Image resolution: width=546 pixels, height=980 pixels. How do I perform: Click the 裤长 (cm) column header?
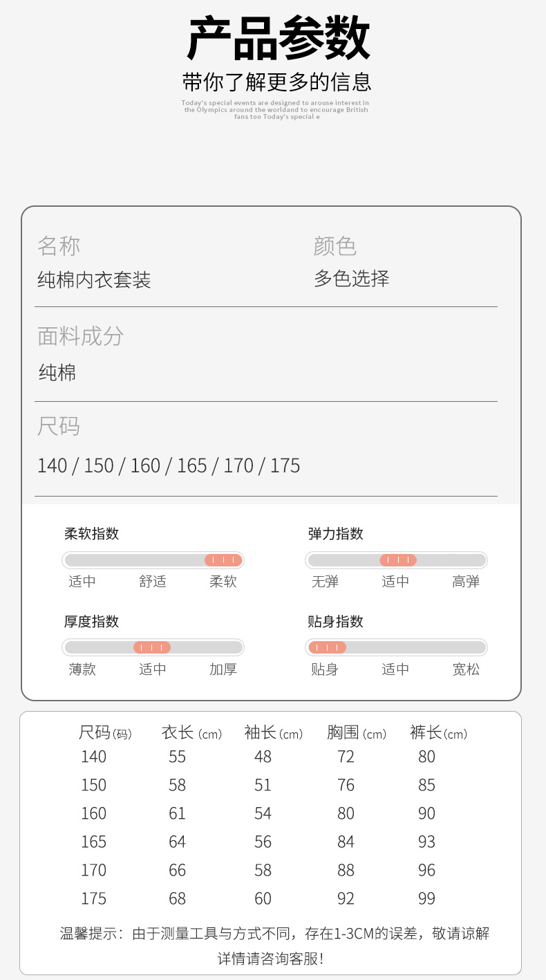click(x=438, y=733)
